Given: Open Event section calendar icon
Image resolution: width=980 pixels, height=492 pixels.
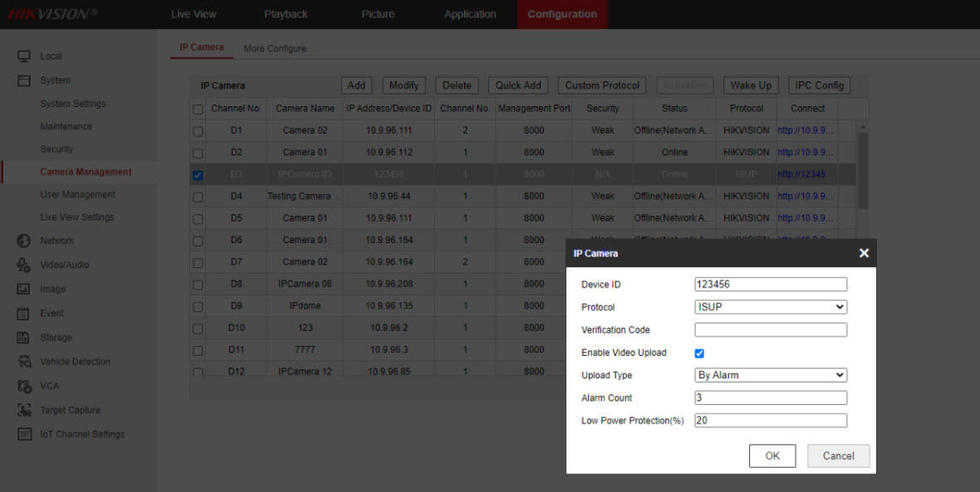Looking at the screenshot, I should 24,314.
